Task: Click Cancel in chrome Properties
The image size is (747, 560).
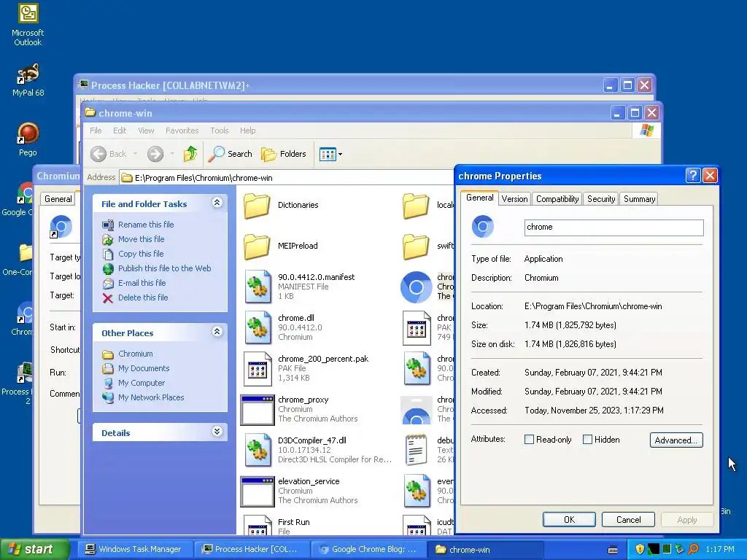Action: click(x=628, y=519)
